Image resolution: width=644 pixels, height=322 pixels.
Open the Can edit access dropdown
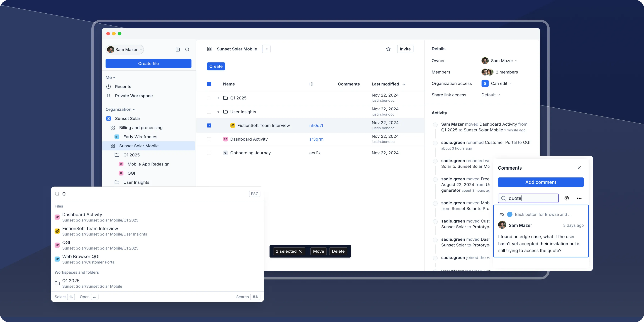(x=499, y=84)
